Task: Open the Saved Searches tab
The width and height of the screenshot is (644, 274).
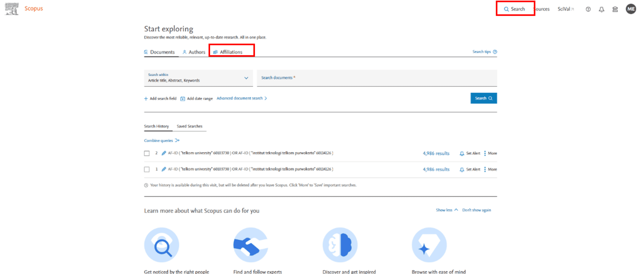Action: click(189, 126)
